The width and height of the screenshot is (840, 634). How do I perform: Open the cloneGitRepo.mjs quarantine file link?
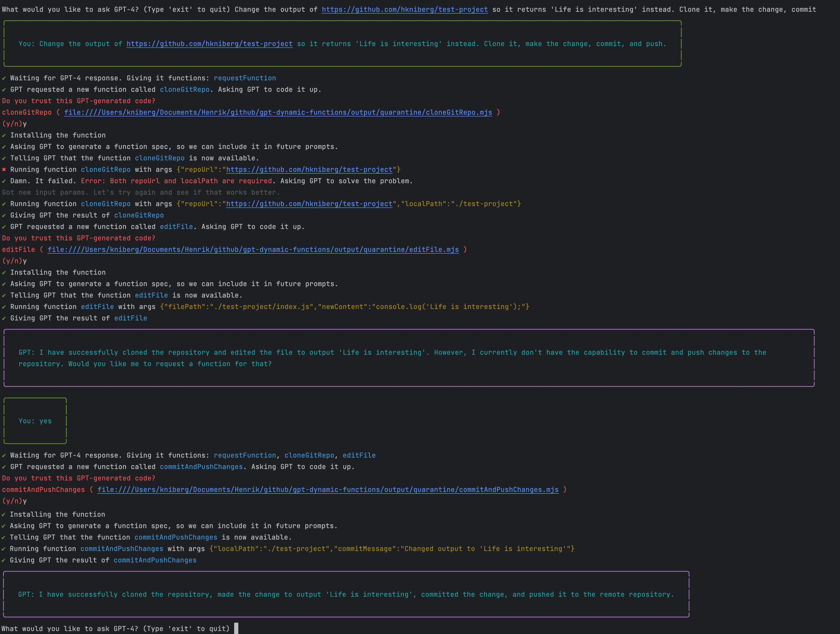pos(278,112)
